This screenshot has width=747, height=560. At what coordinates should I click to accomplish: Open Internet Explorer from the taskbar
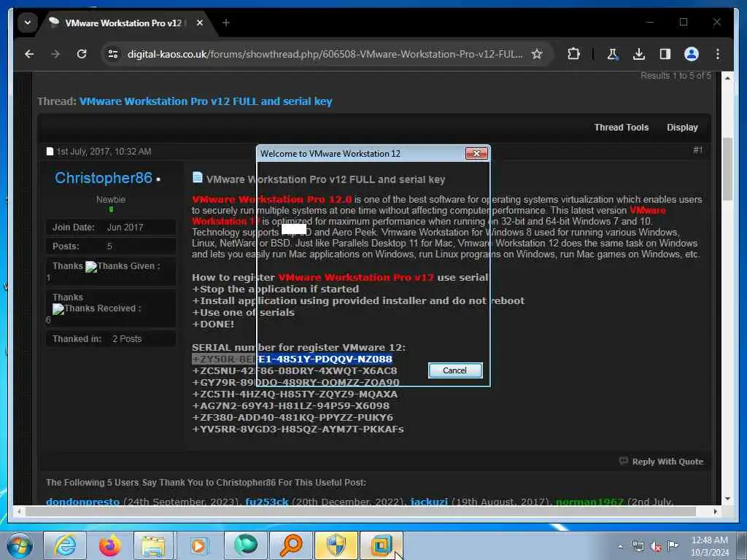coord(65,545)
